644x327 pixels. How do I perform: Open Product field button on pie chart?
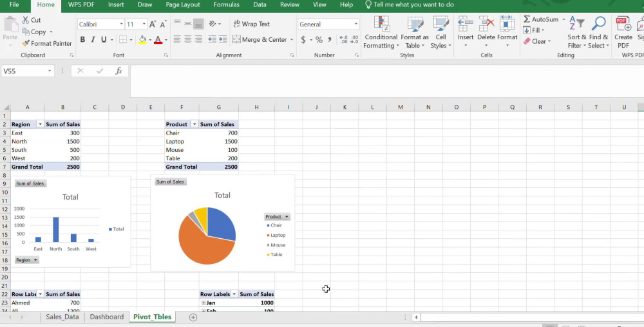tap(277, 217)
